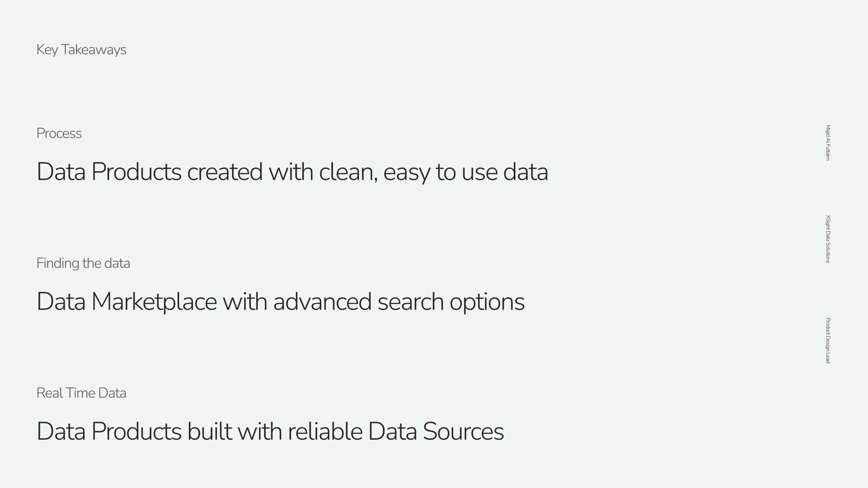
Task: Click the vertical "Majid Al Futtaim" text
Action: (x=828, y=143)
